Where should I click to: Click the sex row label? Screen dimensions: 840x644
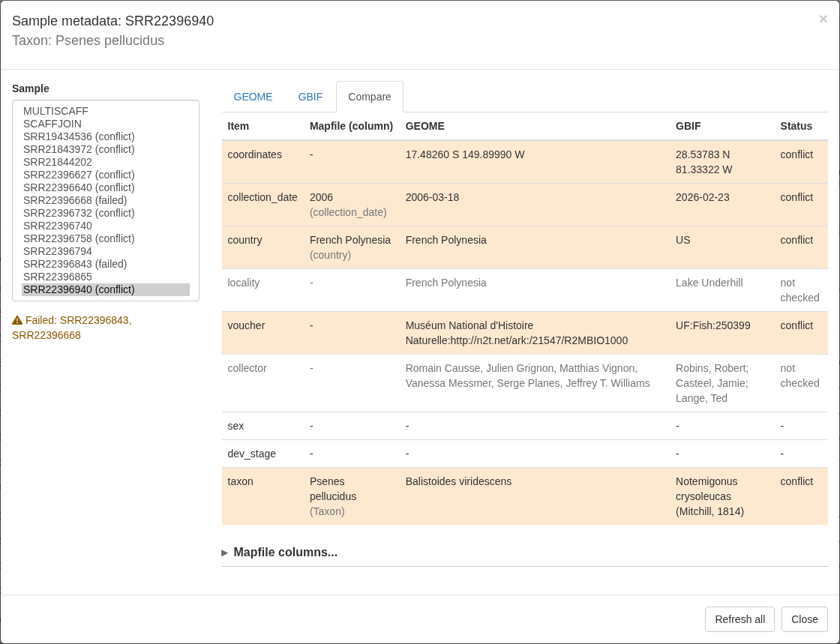click(235, 426)
